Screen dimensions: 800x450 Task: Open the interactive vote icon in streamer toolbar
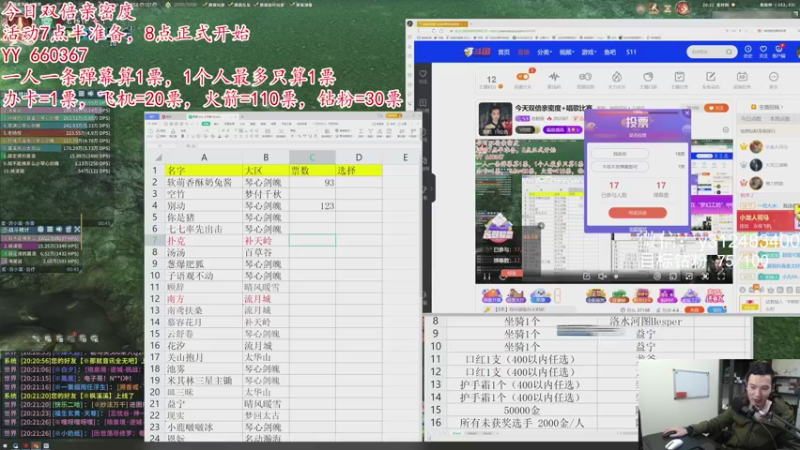pos(585,79)
